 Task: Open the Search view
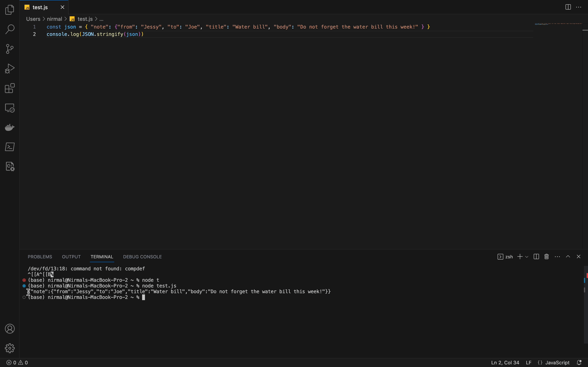(10, 29)
